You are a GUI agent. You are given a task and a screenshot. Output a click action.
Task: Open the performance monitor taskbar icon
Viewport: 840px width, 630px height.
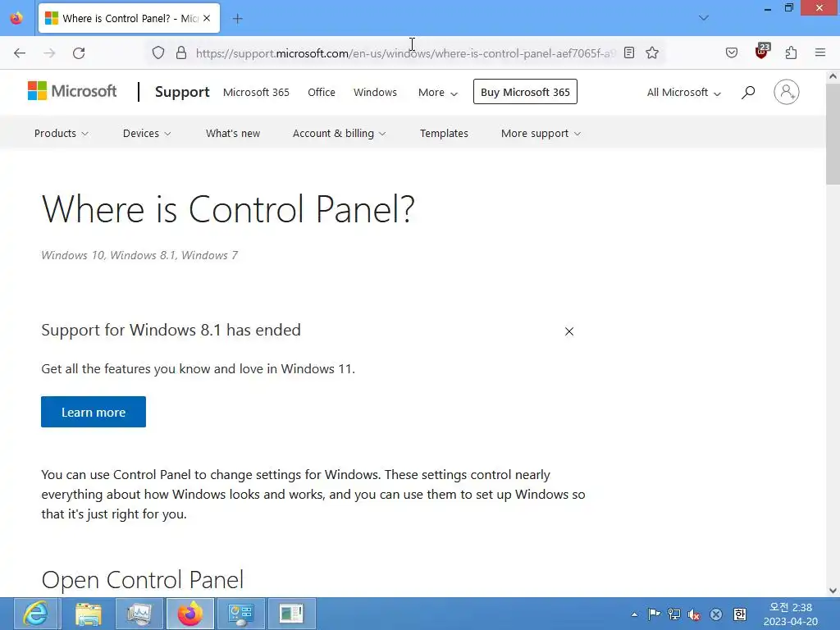coord(139,614)
